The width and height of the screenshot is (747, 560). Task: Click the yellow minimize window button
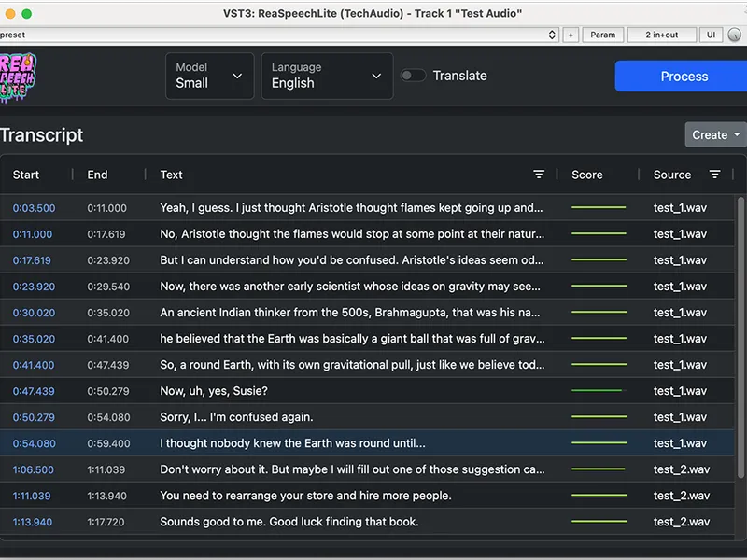click(x=10, y=14)
